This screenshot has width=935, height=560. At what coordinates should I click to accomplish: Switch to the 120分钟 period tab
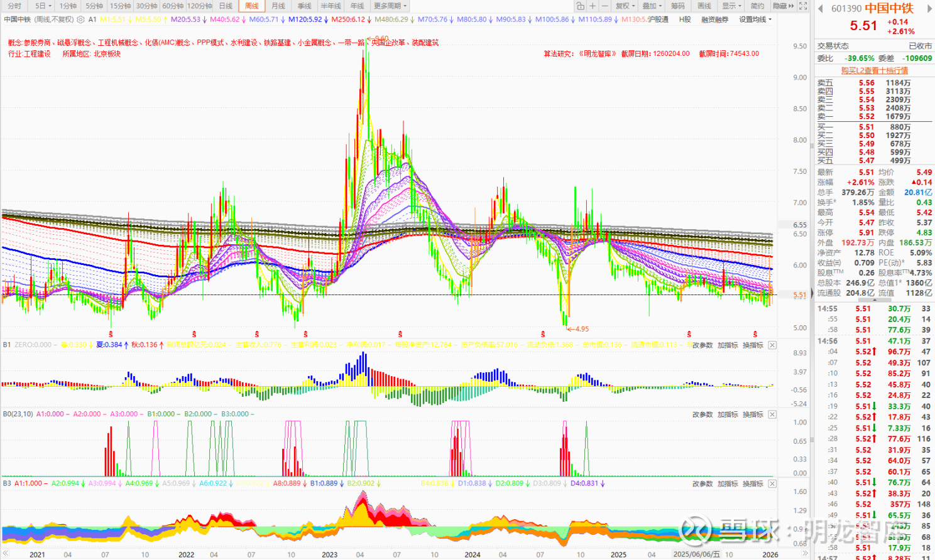[200, 6]
